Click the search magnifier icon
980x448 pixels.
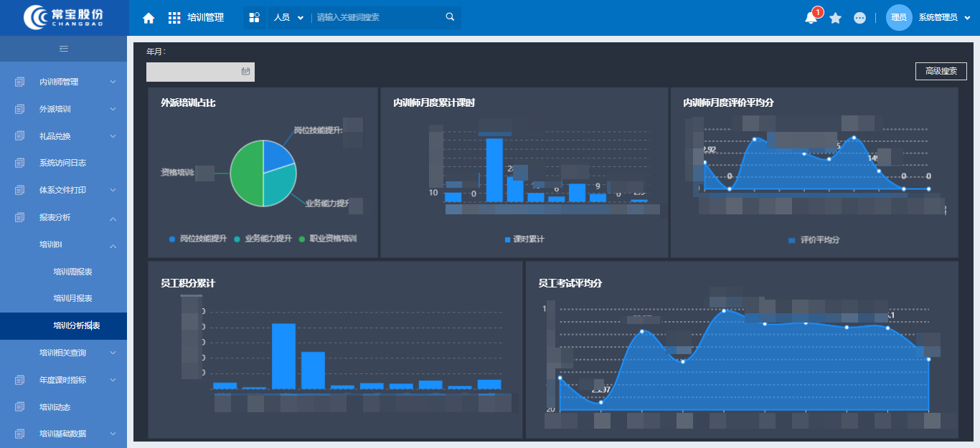point(450,17)
